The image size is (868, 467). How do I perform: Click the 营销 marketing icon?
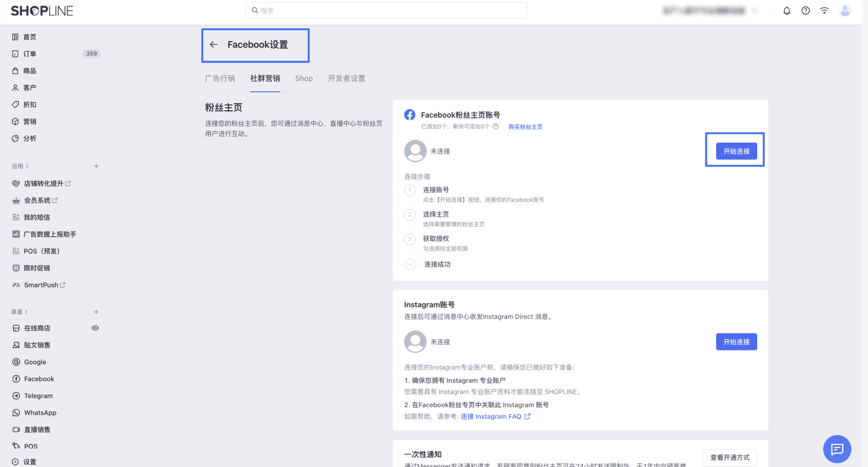15,122
